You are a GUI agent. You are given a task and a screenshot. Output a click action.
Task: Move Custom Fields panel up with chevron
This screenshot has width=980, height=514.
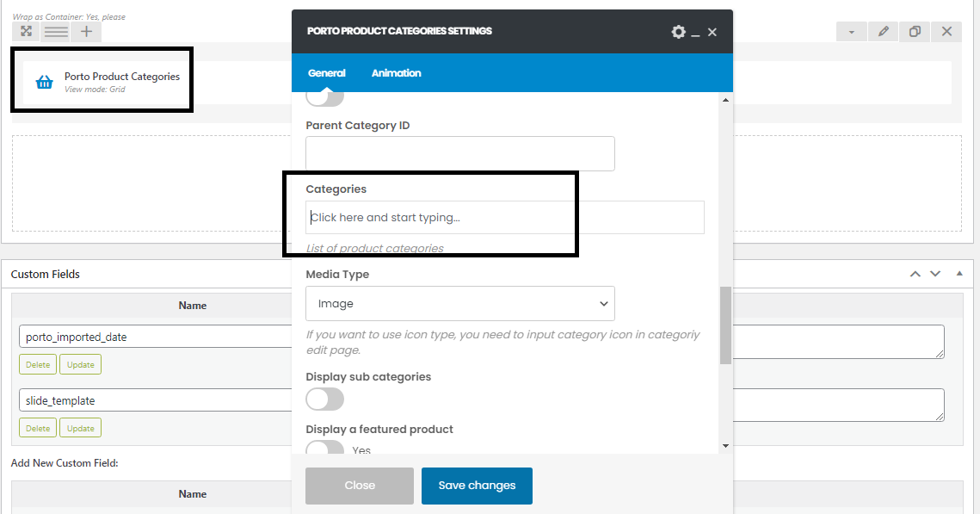coord(915,274)
